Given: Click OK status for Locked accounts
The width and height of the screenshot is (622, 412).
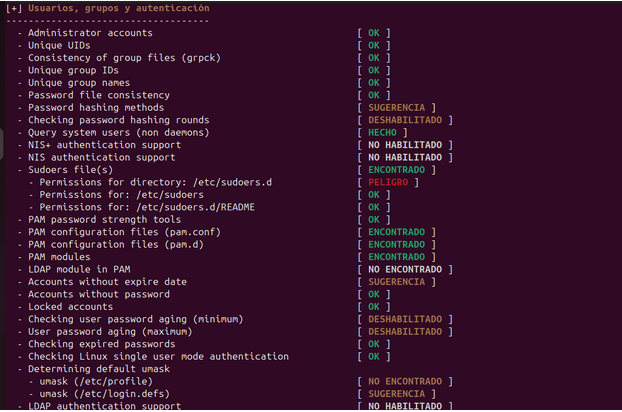Looking at the screenshot, I should (374, 306).
